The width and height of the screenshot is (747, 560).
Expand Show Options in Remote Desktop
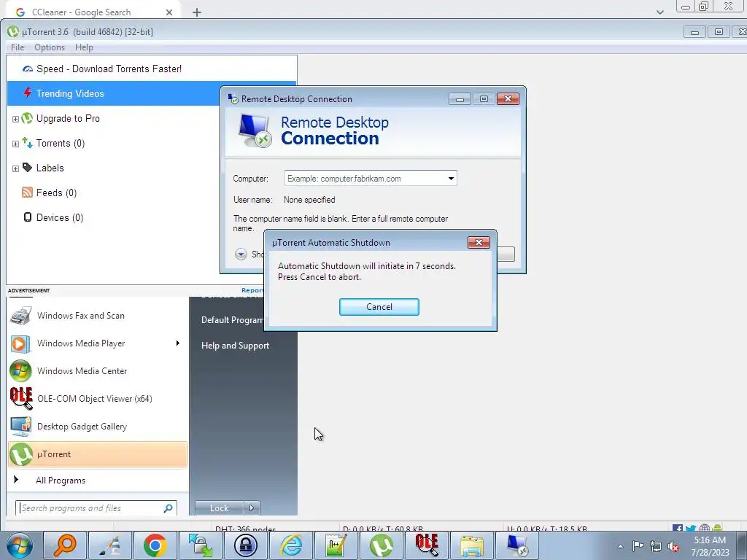[x=241, y=254]
